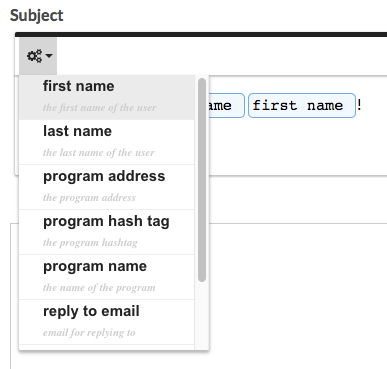
Task: Click into the message body editor area
Action: click(x=297, y=293)
